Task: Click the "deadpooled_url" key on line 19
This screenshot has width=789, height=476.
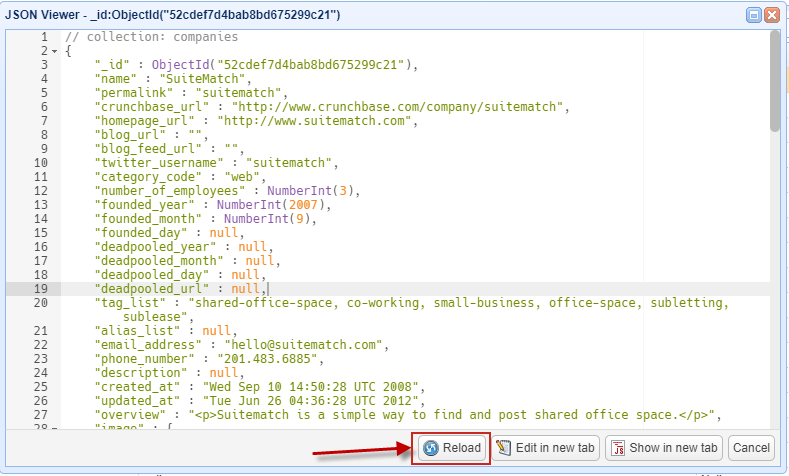Action: point(151,289)
